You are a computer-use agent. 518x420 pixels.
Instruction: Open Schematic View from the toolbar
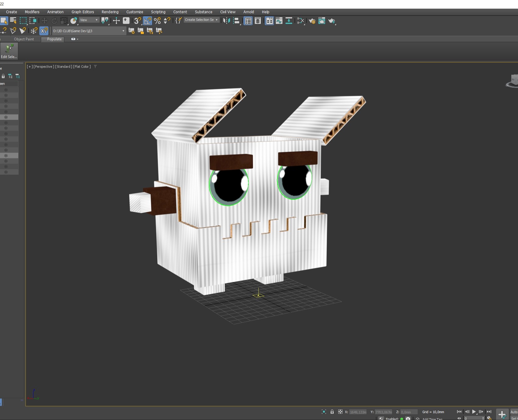point(289,21)
